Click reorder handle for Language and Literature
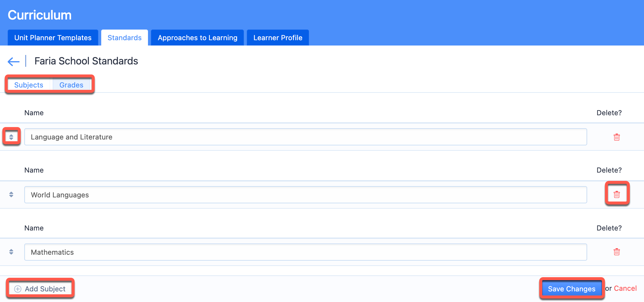644x302 pixels. pyautogui.click(x=11, y=137)
